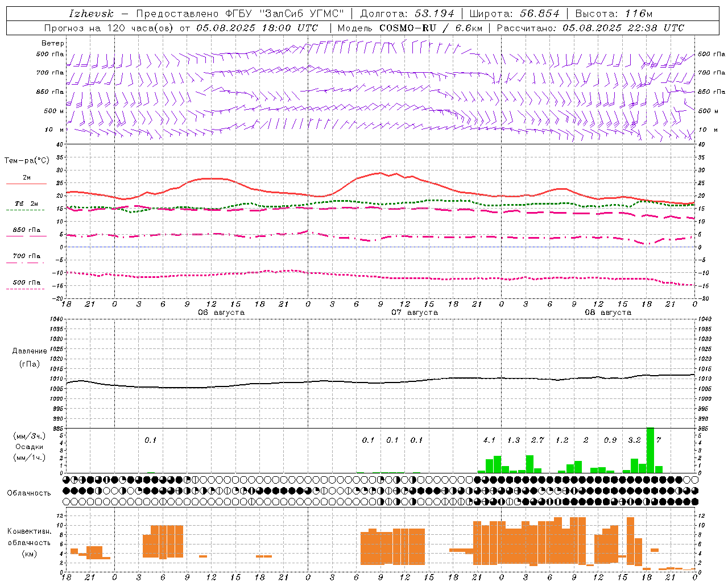Click the Облачность panel label

[29, 493]
